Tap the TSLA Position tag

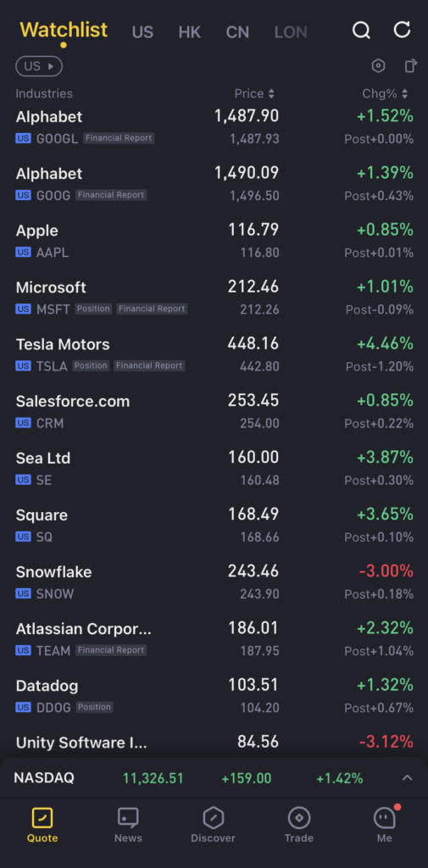(91, 365)
